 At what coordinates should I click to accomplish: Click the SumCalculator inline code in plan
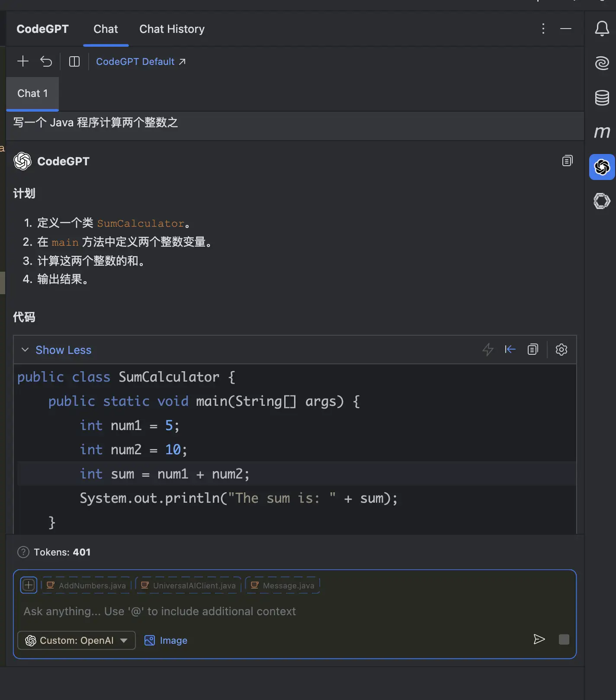141,223
